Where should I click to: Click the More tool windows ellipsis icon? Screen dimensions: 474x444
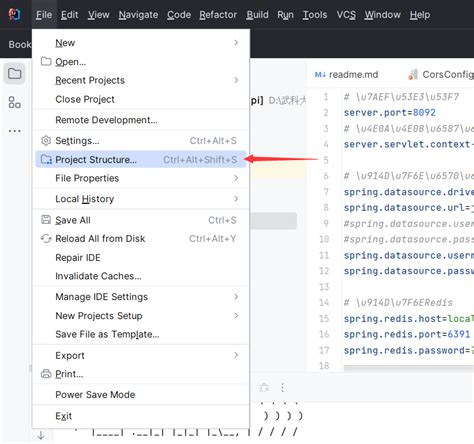pyautogui.click(x=15, y=131)
